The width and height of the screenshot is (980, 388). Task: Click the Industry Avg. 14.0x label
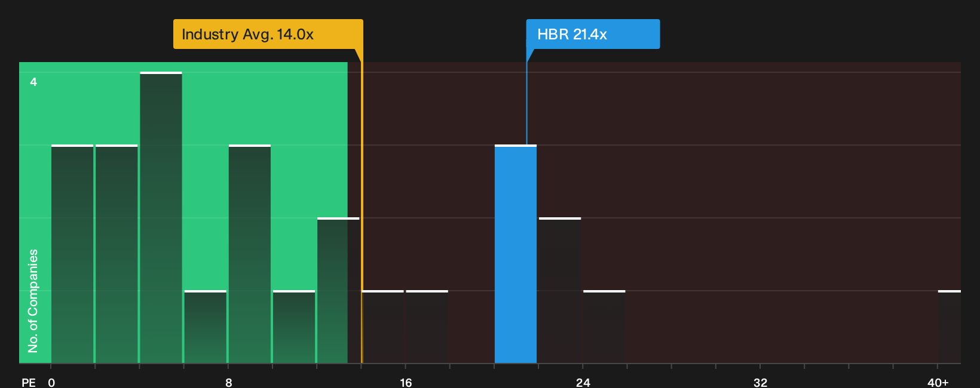pos(268,34)
